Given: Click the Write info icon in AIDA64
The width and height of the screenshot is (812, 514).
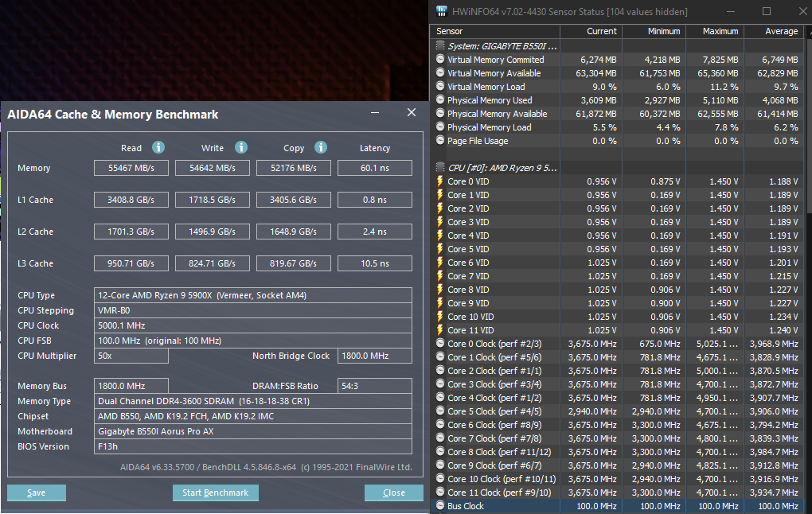Looking at the screenshot, I should (x=240, y=147).
